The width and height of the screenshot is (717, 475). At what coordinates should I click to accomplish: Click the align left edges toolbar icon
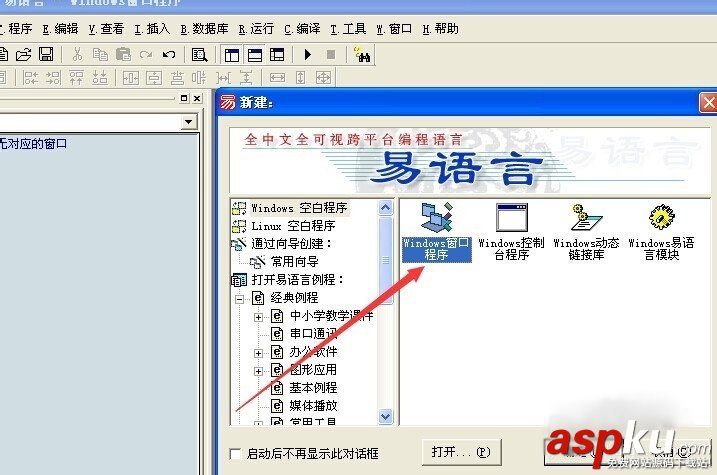tap(31, 78)
